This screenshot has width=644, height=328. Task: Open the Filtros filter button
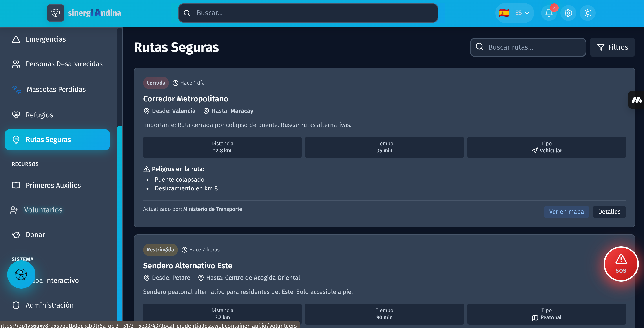point(612,47)
